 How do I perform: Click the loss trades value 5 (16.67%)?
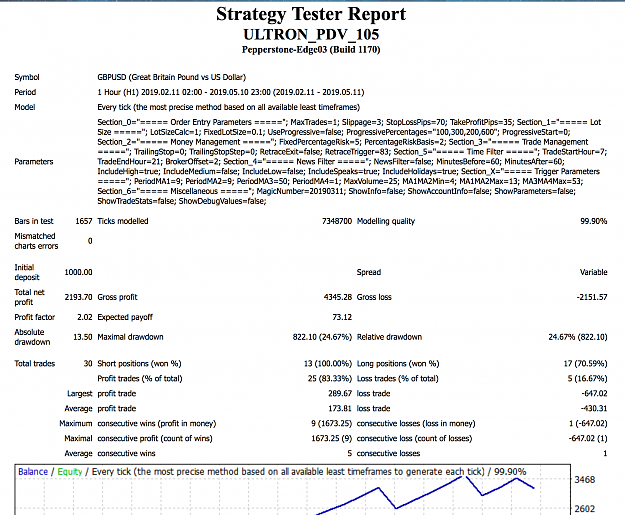(x=588, y=379)
